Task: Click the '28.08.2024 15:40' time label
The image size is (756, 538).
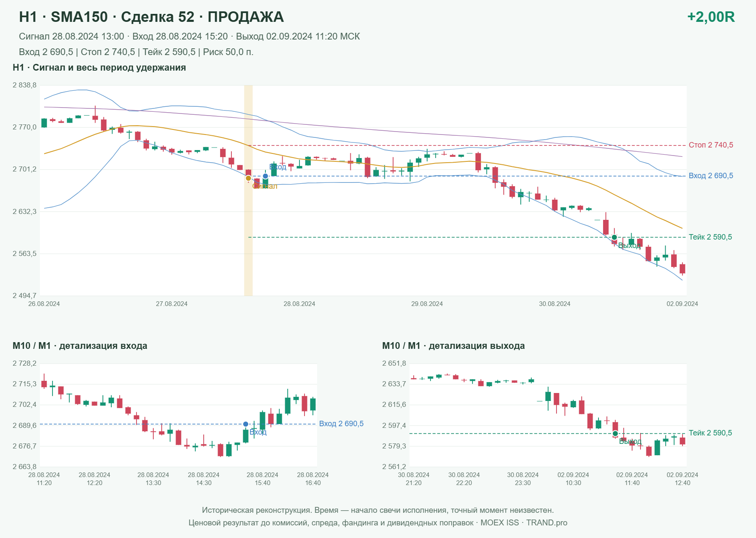Action: (262, 479)
